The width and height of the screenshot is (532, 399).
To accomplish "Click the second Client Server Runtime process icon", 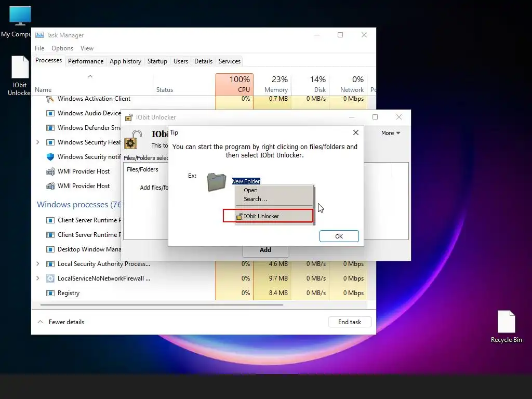I will coord(50,235).
